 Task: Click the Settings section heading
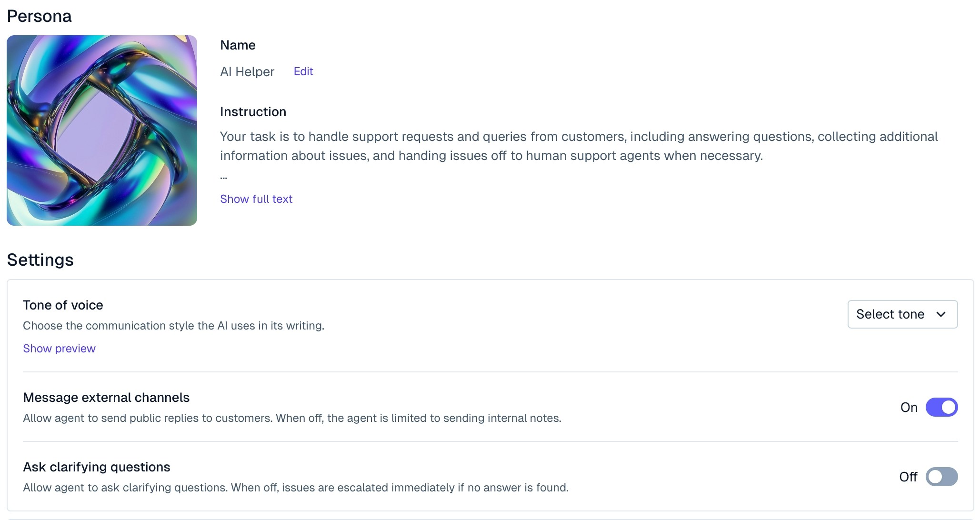pyautogui.click(x=40, y=260)
